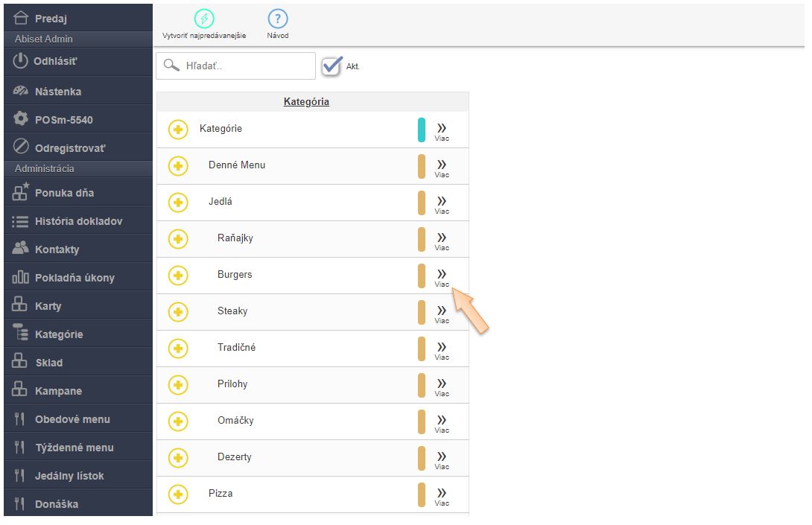This screenshot has width=812, height=525.
Task: Toggle the Akt. checkbox
Action: (x=332, y=66)
